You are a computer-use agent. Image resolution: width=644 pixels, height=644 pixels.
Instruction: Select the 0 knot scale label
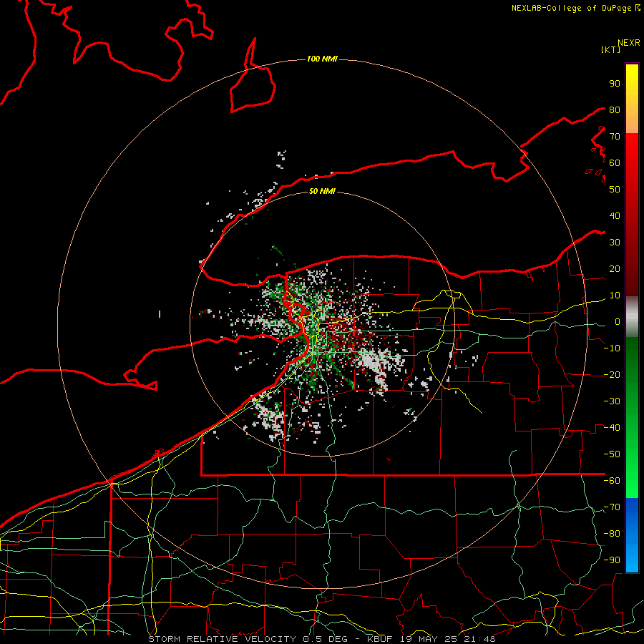[x=618, y=322]
